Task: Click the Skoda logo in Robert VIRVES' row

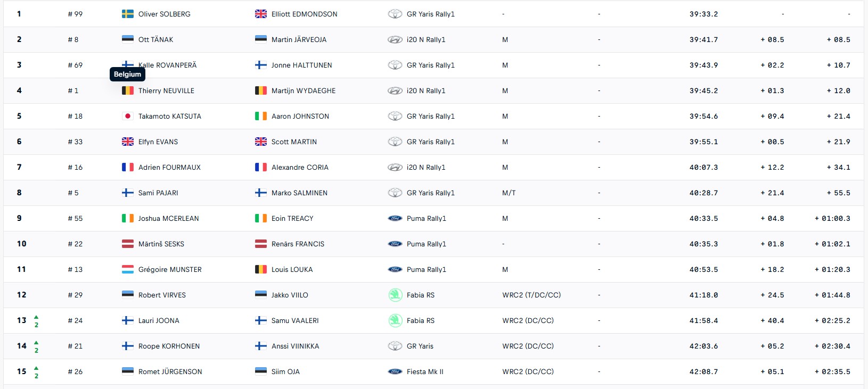Action: [x=395, y=295]
